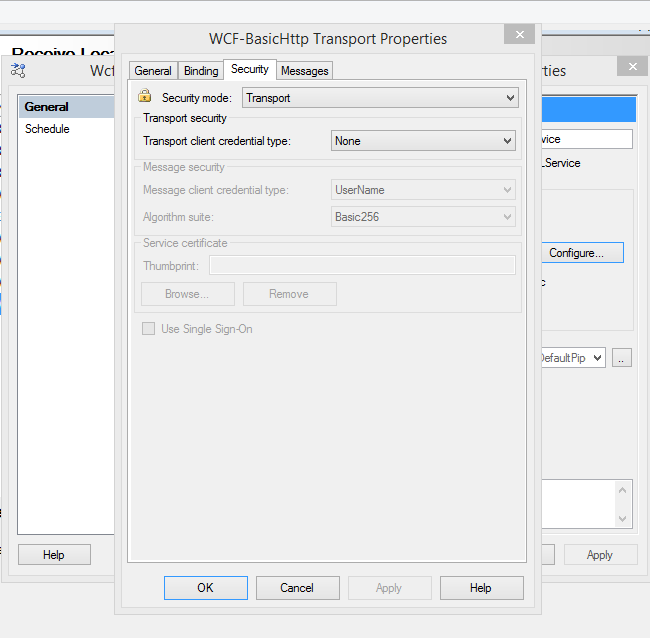Close the WCF-BasicHttp Transport Properties dialog

click(519, 34)
